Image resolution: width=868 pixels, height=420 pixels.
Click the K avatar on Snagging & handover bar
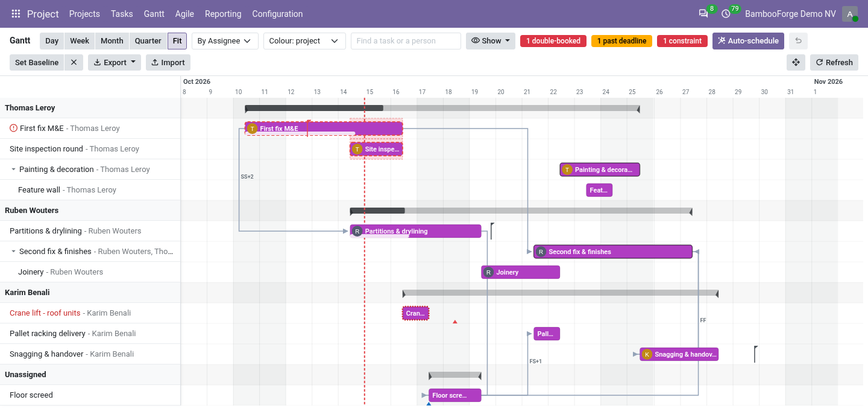647,354
